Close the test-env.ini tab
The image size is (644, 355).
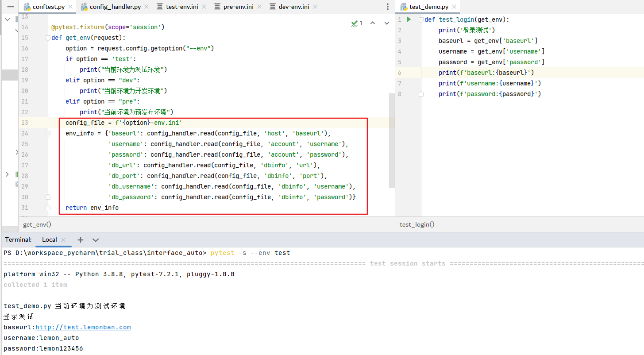point(204,7)
